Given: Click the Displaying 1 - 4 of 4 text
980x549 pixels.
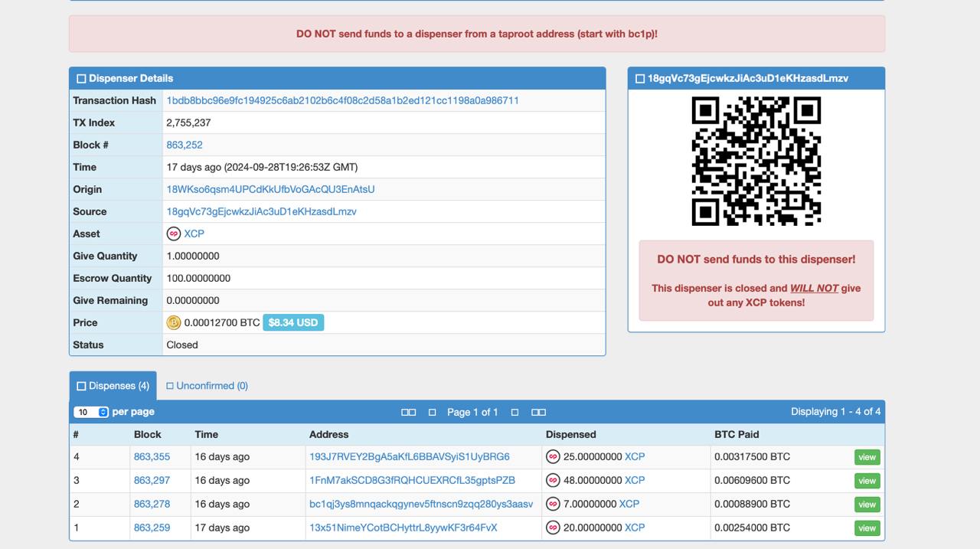Looking at the screenshot, I should tap(836, 411).
